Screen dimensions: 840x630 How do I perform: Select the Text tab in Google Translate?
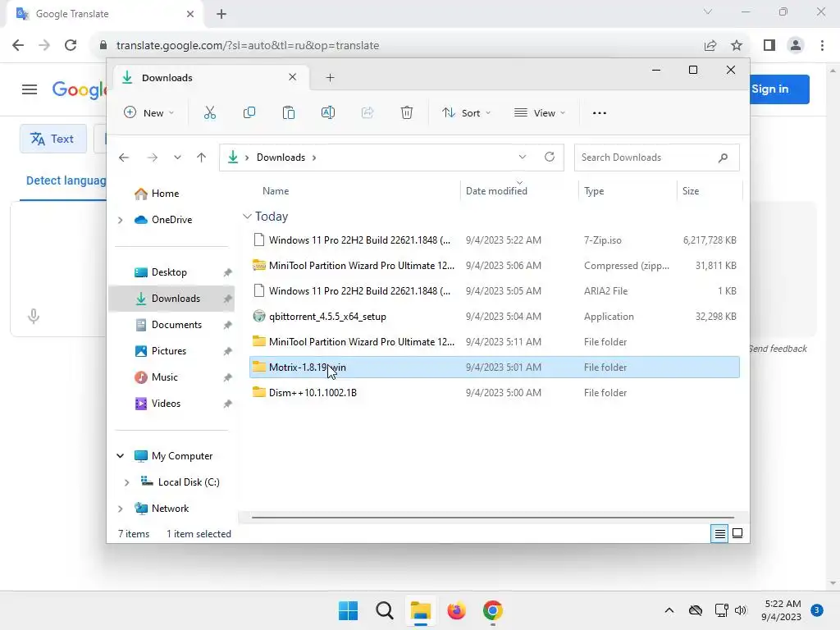coord(53,139)
